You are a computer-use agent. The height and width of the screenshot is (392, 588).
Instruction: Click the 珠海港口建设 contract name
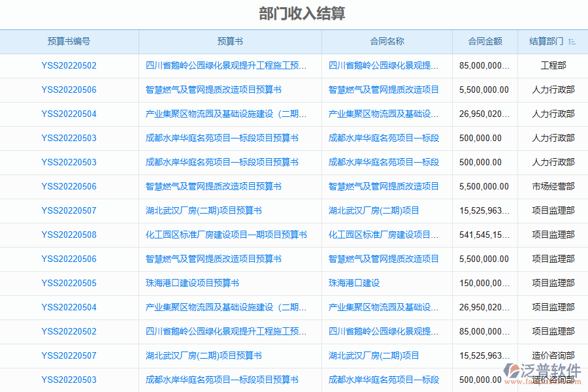point(354,283)
